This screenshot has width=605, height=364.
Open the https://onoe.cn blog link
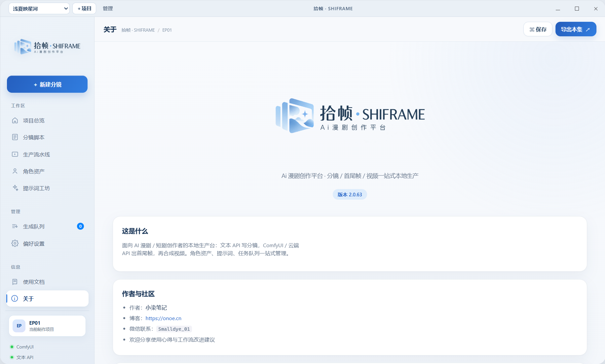tap(163, 318)
